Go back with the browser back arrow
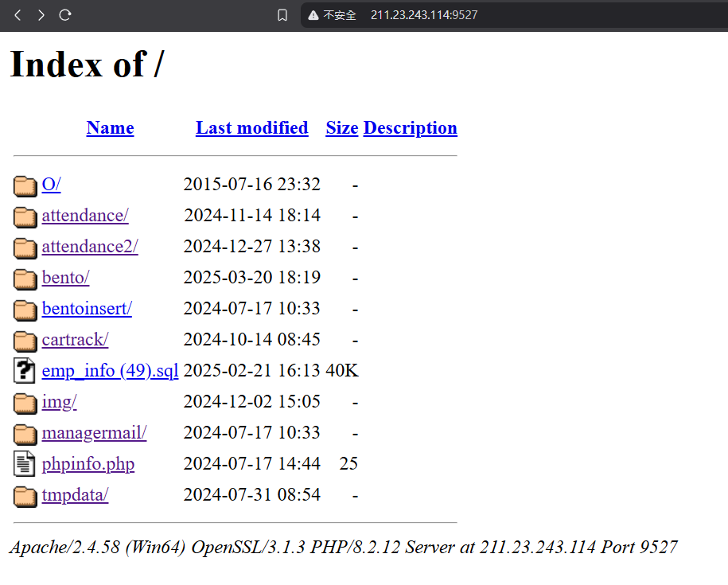 click(18, 15)
